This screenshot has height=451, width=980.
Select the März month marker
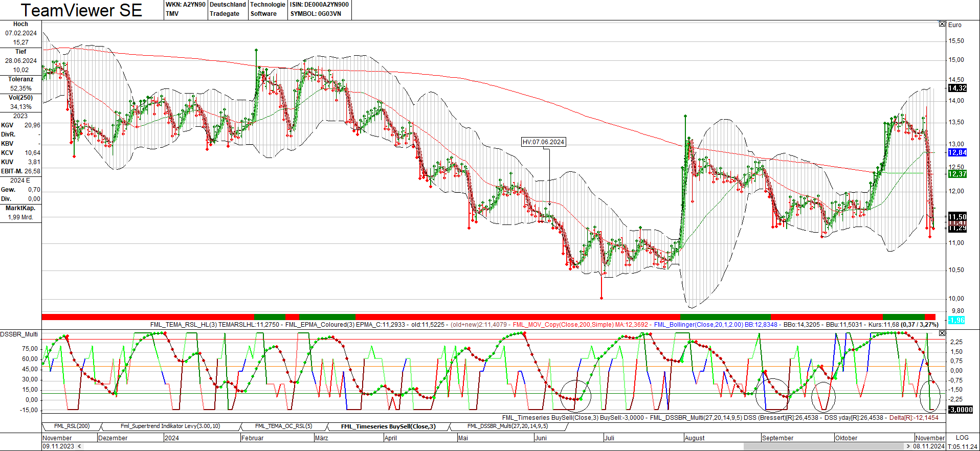321,438
